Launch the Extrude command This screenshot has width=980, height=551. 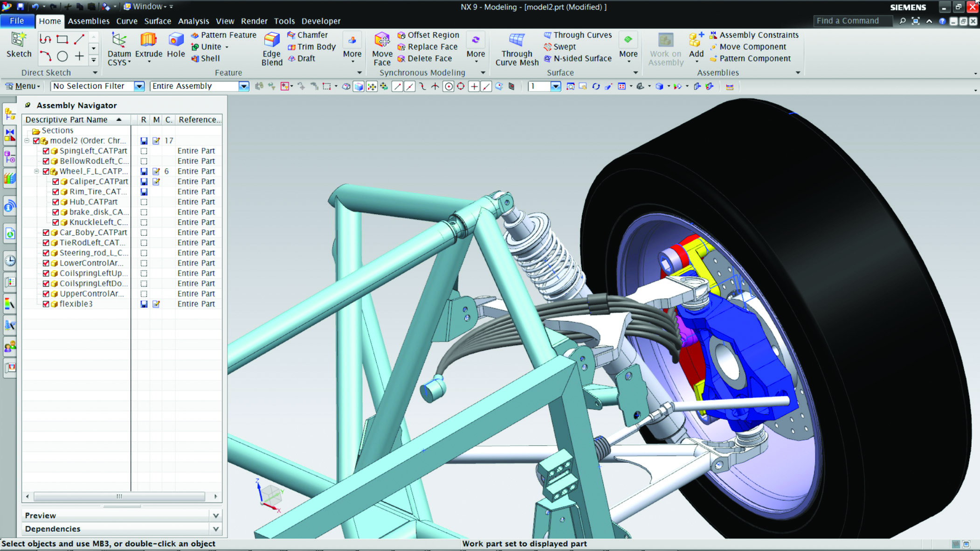pos(148,44)
